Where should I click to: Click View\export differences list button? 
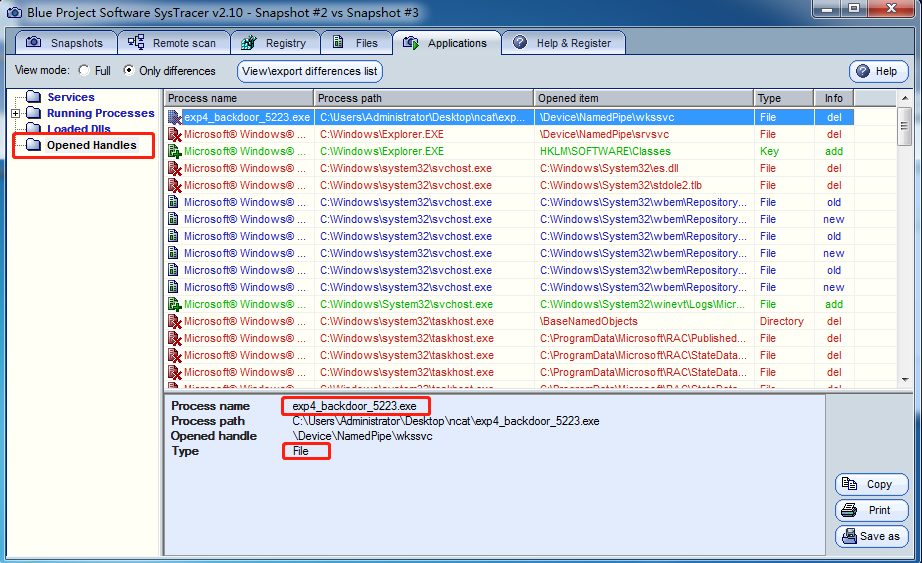(x=310, y=71)
